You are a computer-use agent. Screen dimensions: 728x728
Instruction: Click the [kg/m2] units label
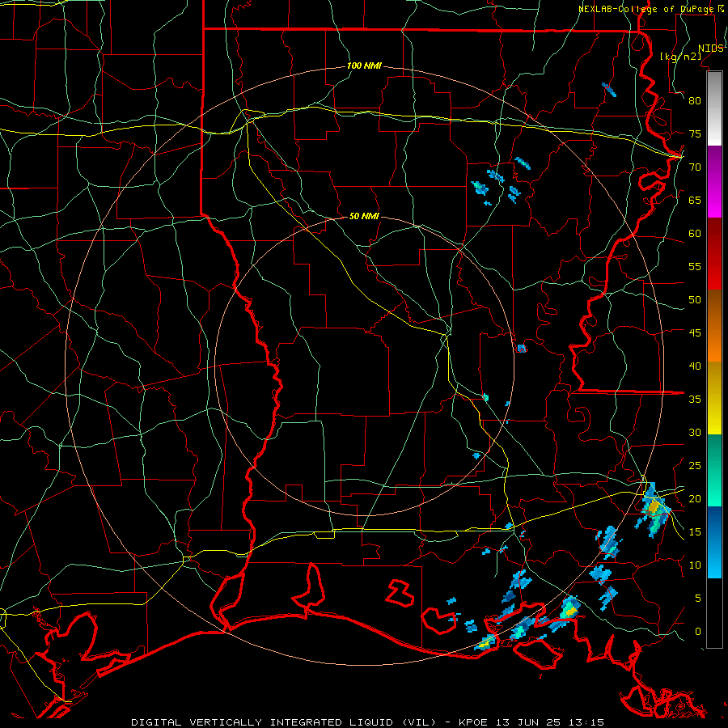680,57
